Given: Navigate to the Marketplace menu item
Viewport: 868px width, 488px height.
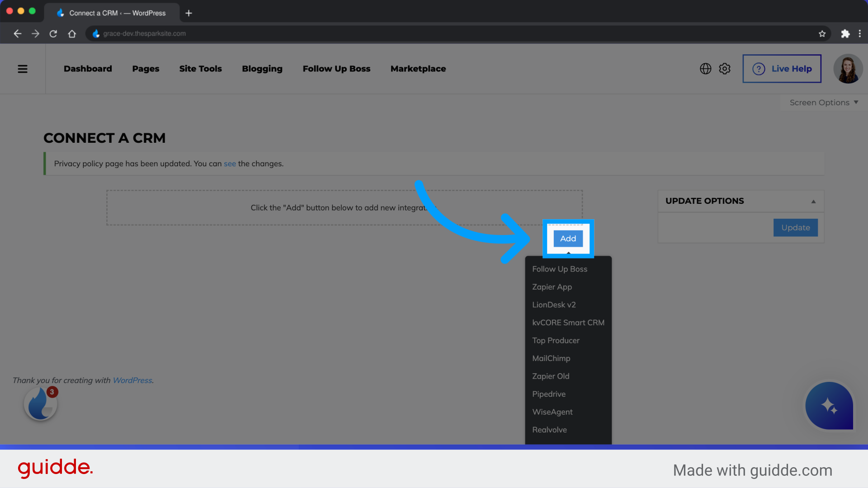Looking at the screenshot, I should coord(418,69).
